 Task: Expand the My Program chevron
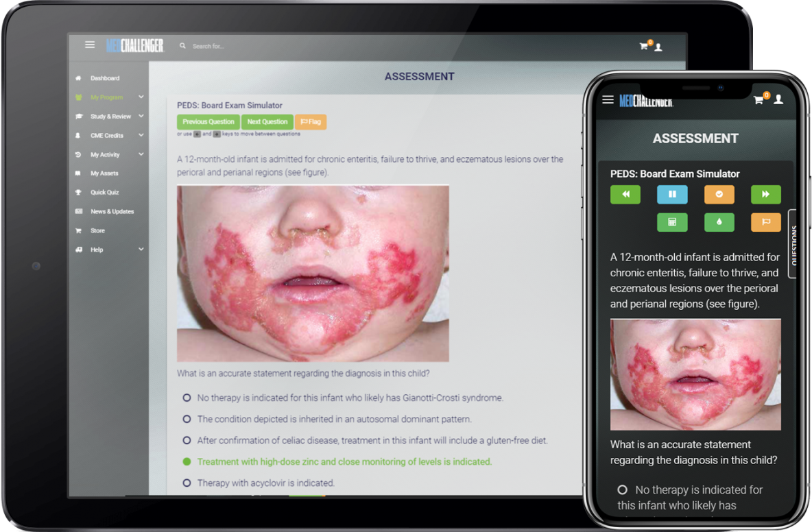tap(141, 97)
